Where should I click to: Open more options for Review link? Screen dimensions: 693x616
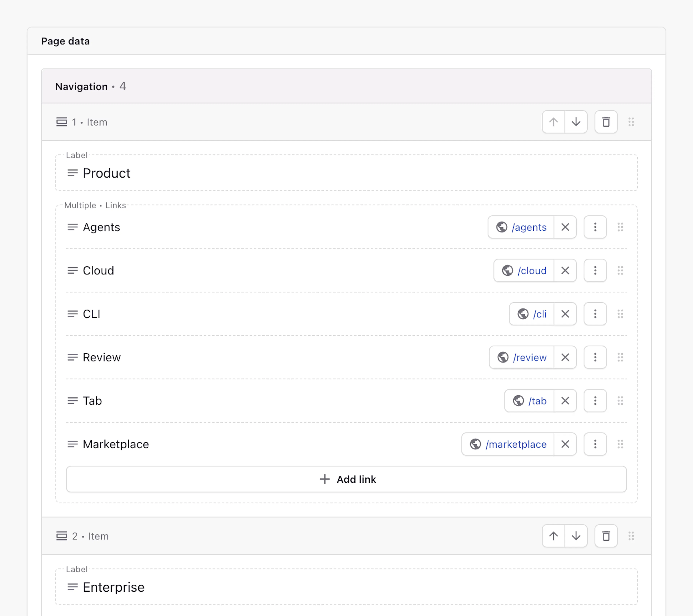pos(595,357)
